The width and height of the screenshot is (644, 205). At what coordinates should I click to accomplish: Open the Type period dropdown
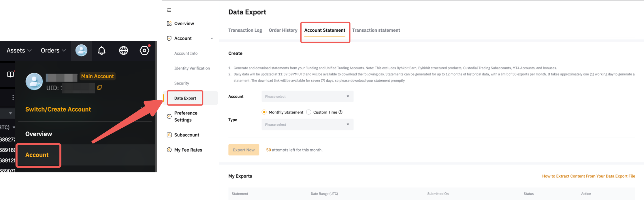(307, 125)
